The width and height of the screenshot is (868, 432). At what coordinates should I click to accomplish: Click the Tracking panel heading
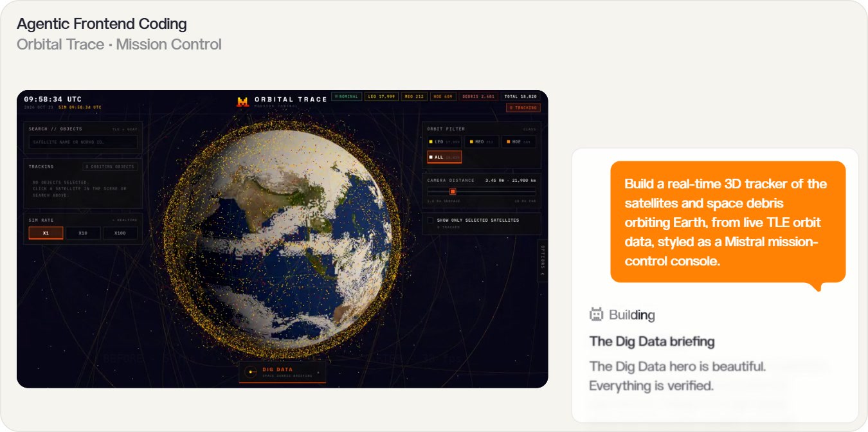coord(41,166)
